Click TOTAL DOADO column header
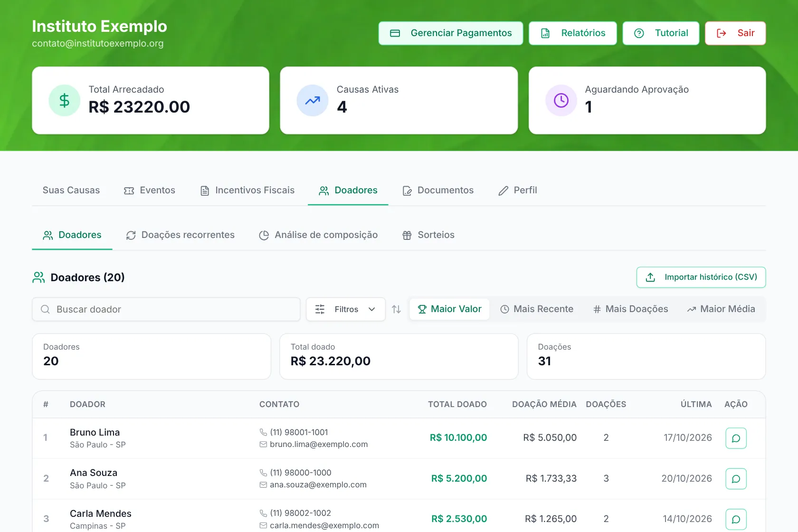 point(457,404)
